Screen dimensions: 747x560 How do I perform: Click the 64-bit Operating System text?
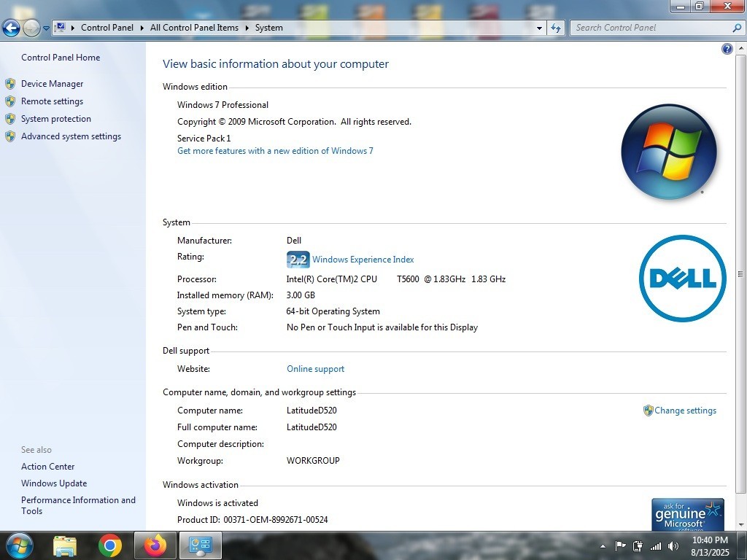pos(333,311)
